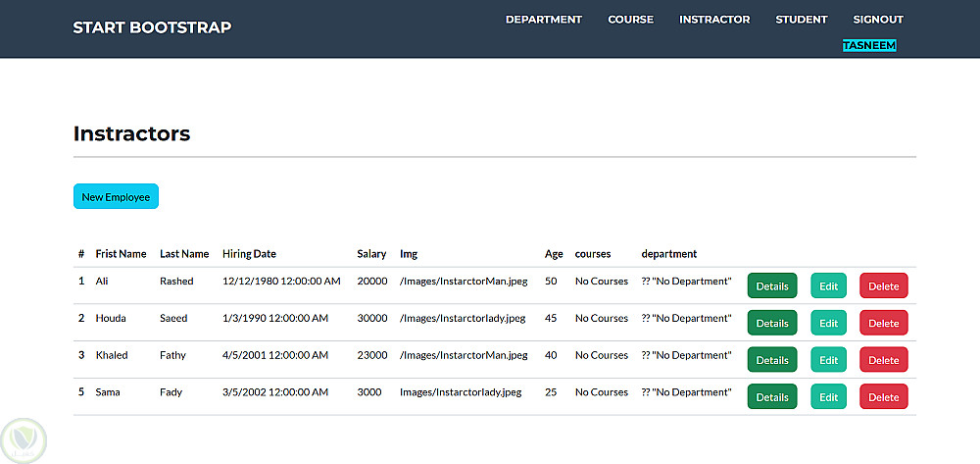Delete instructor Sama Fady
The height and width of the screenshot is (464, 980).
point(883,396)
